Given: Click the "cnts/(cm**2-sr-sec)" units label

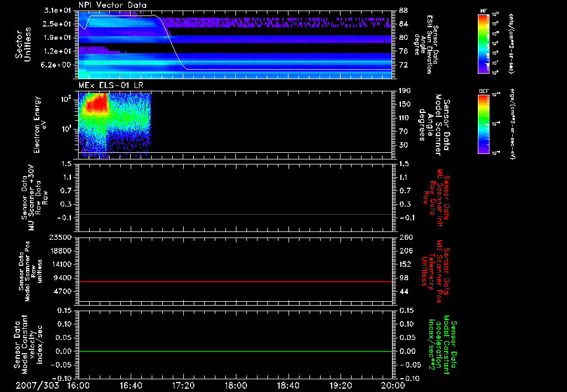Looking at the screenshot, I should [511, 44].
